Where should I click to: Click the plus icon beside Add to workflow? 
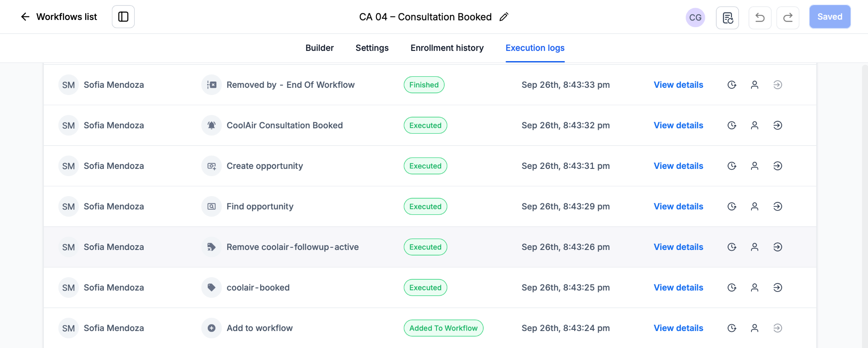tap(211, 328)
